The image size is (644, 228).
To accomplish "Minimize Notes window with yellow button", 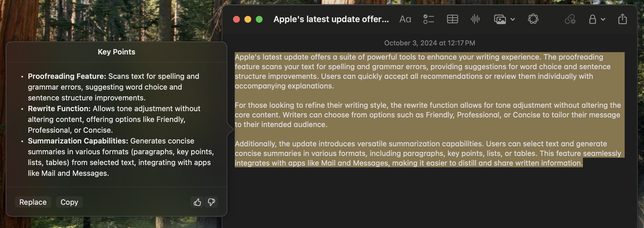I will [248, 19].
